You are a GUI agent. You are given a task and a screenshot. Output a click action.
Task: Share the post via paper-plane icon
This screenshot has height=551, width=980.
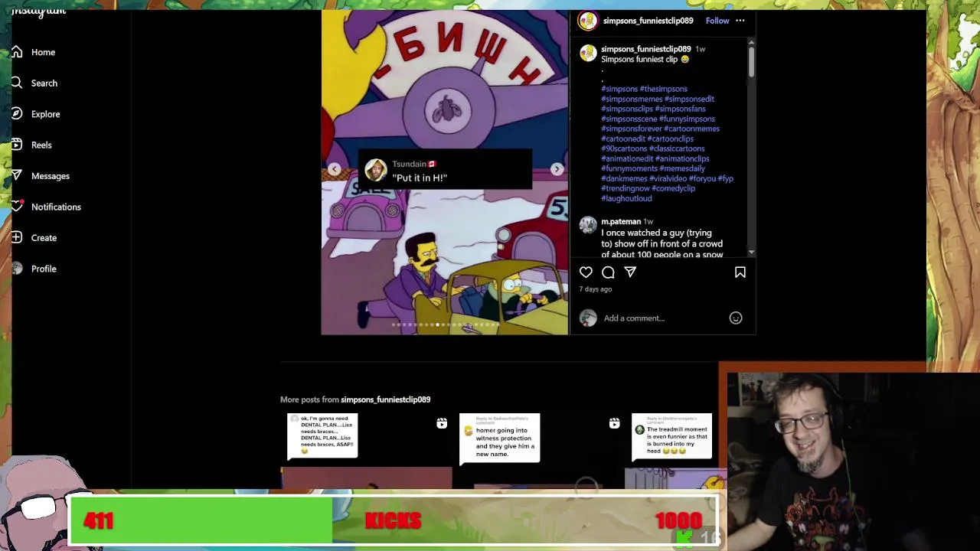point(630,272)
